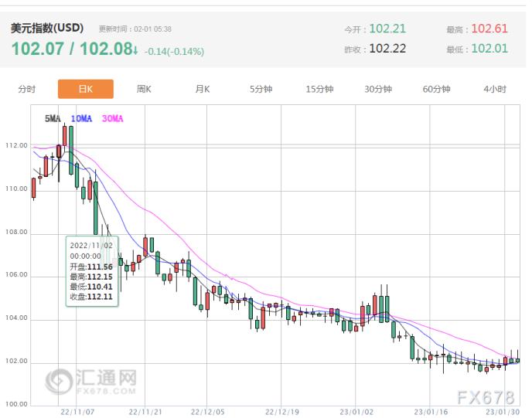
Task: Click the 23/01/02 date axis label
Action: click(x=356, y=413)
